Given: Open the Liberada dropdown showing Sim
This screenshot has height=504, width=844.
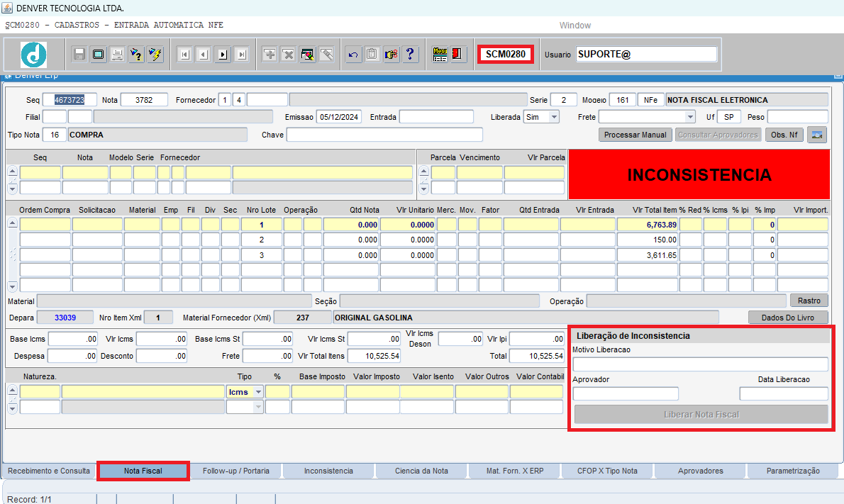Looking at the screenshot, I should tap(554, 117).
